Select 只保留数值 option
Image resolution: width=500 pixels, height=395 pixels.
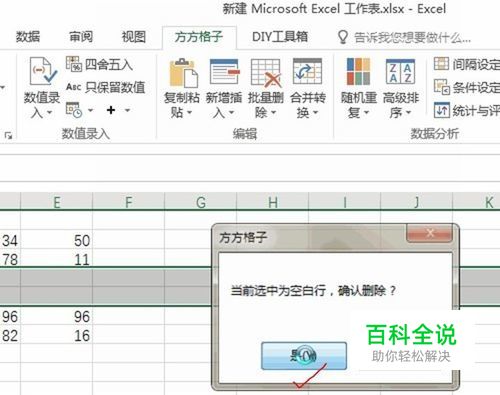click(106, 87)
